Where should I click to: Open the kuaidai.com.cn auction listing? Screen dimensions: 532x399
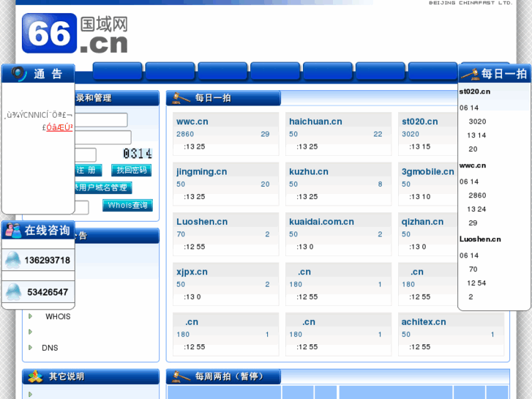(321, 221)
